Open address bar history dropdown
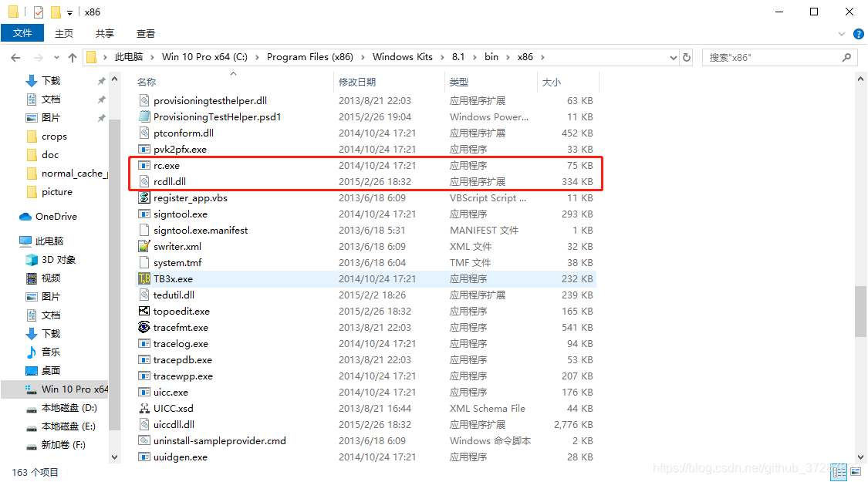 click(673, 58)
